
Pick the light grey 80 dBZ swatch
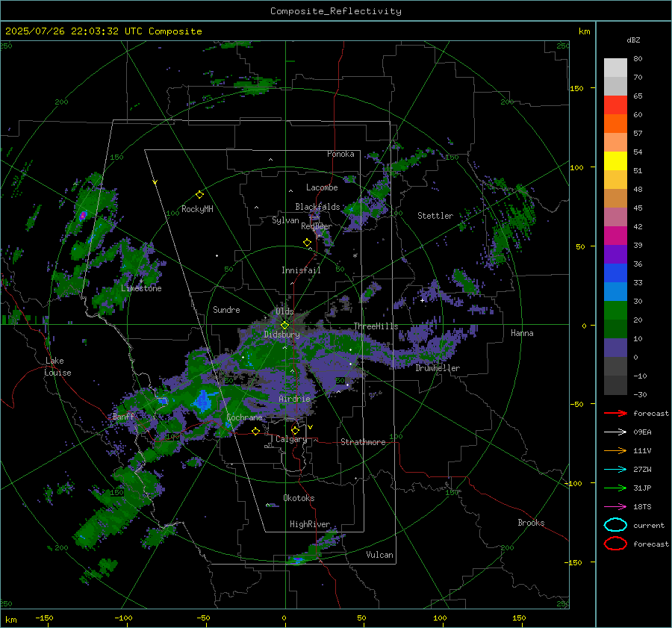(x=615, y=67)
